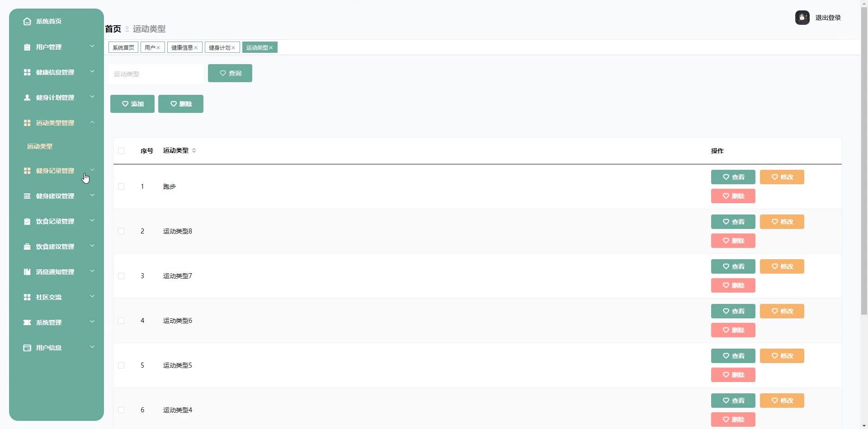The width and height of the screenshot is (868, 429).
Task: Click the 用户管理 clipboard icon in sidebar
Action: pyautogui.click(x=27, y=47)
